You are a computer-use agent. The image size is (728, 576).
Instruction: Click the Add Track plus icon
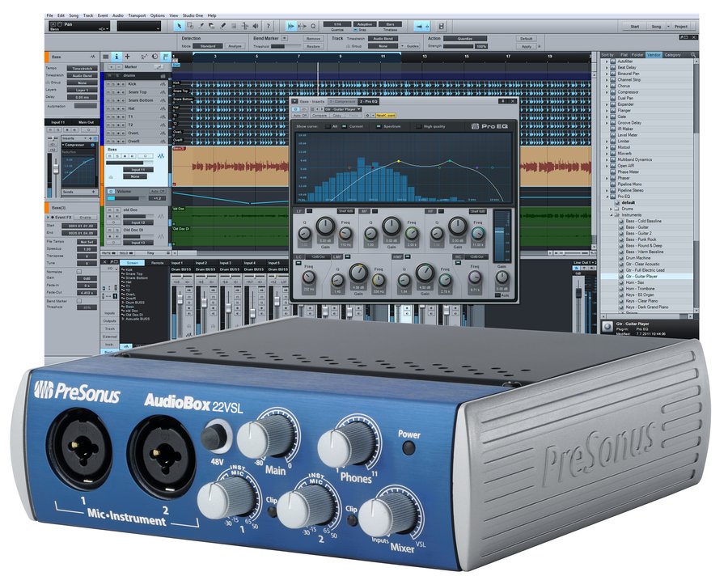point(128,57)
